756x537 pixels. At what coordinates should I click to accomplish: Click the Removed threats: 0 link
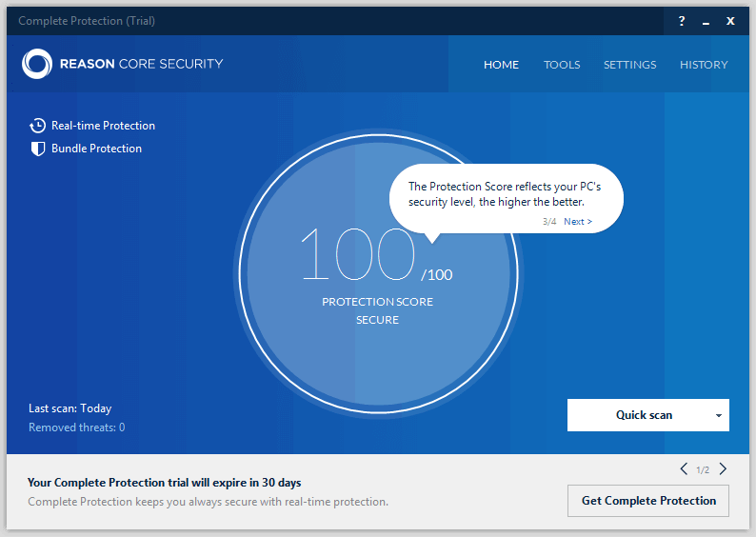(x=77, y=428)
